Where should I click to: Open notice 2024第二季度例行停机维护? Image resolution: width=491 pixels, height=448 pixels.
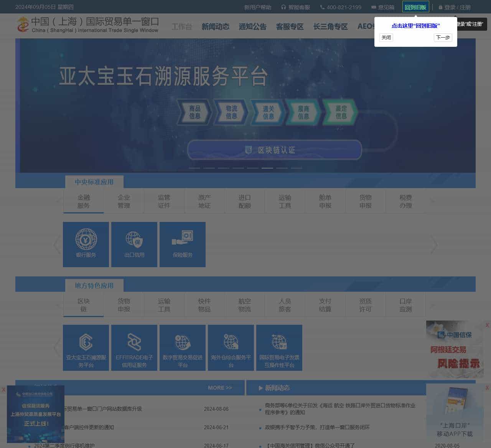tap(64, 445)
